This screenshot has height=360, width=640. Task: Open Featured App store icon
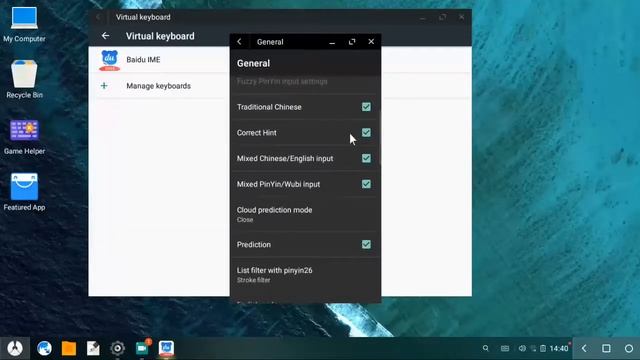tap(24, 192)
